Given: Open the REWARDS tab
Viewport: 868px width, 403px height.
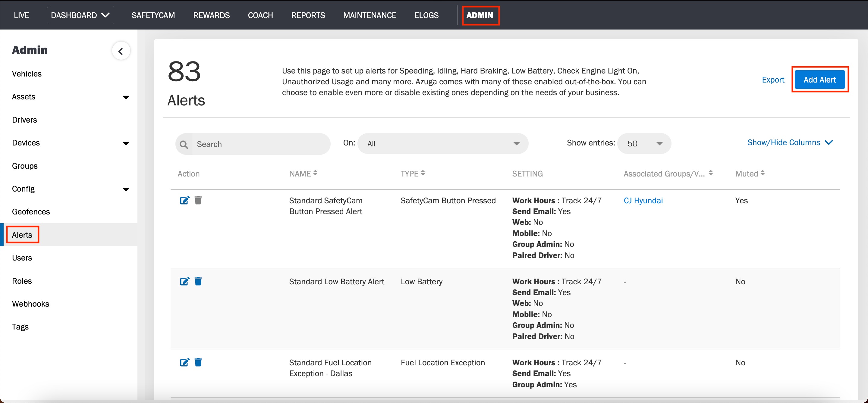Looking at the screenshot, I should click(x=211, y=15).
